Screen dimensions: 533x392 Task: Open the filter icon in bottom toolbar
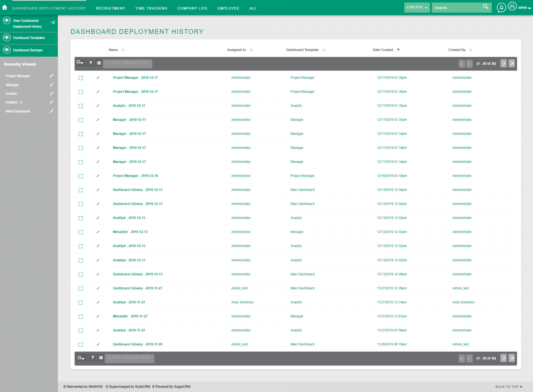92,357
